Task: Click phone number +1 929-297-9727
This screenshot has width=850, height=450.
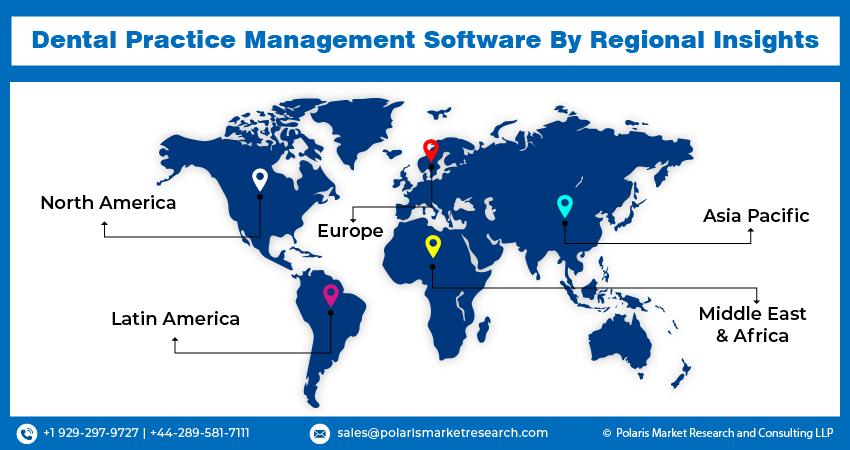Action: 91,433
